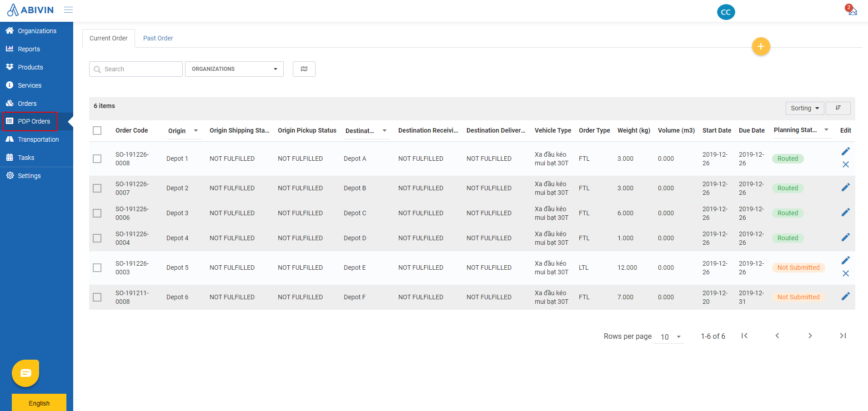The height and width of the screenshot is (411, 868).
Task: Click the Weight (kg) column header
Action: (x=633, y=130)
